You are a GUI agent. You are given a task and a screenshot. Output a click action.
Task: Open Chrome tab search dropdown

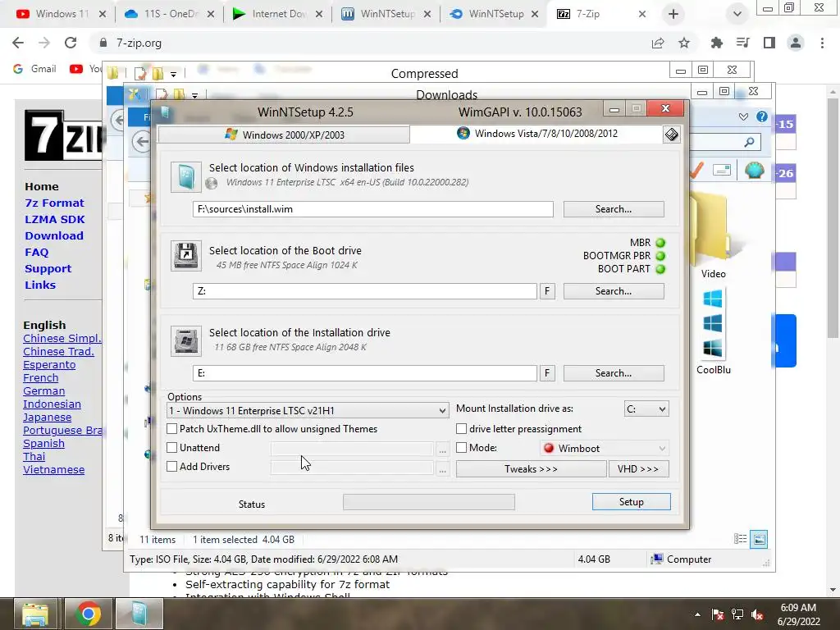(737, 14)
